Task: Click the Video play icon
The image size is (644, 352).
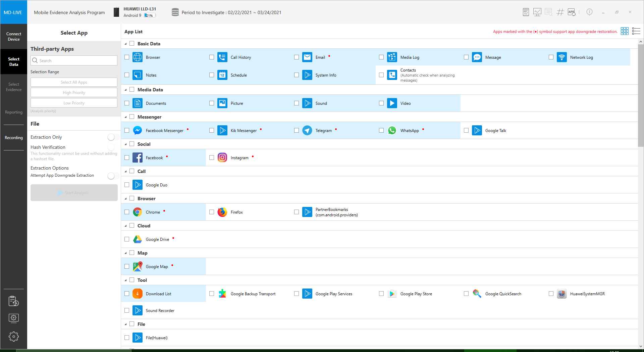Action: [x=392, y=103]
